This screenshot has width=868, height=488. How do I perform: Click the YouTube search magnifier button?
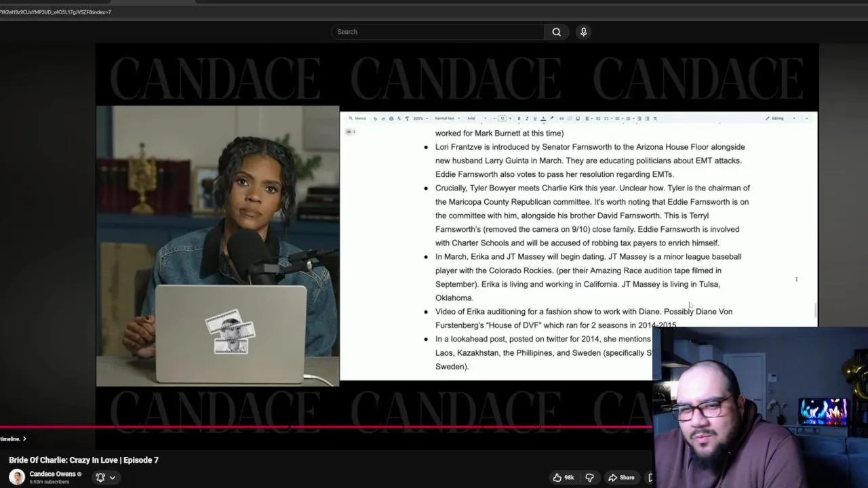(556, 32)
